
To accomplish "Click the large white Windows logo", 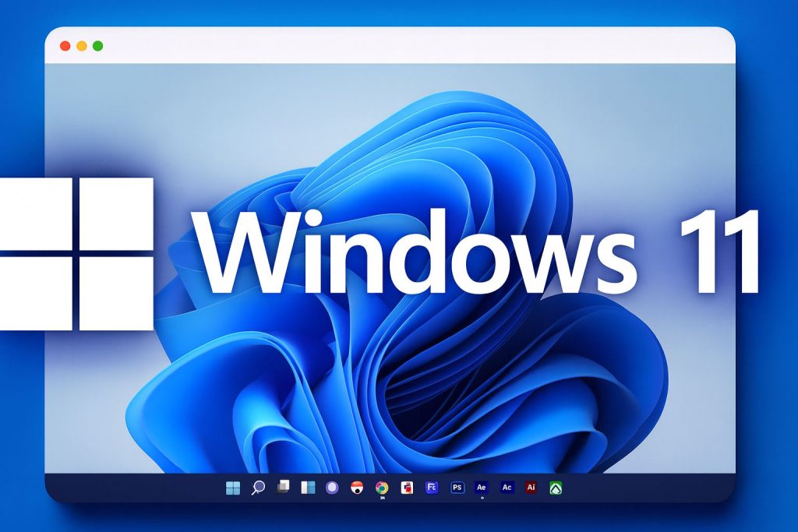I will click(x=76, y=253).
